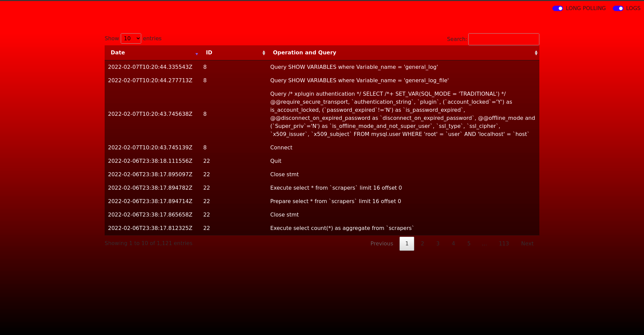Disable the LONG POLLING toggle
The width and height of the screenshot is (644, 335).
point(557,8)
